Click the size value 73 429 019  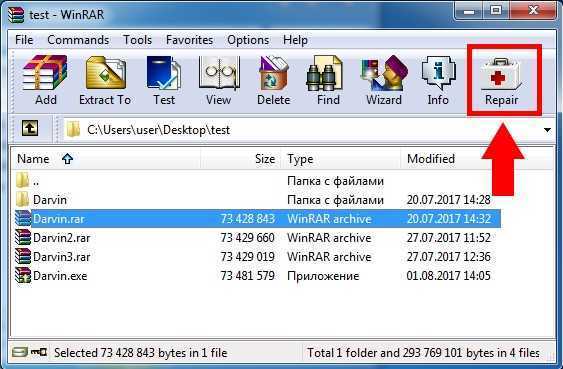[247, 257]
